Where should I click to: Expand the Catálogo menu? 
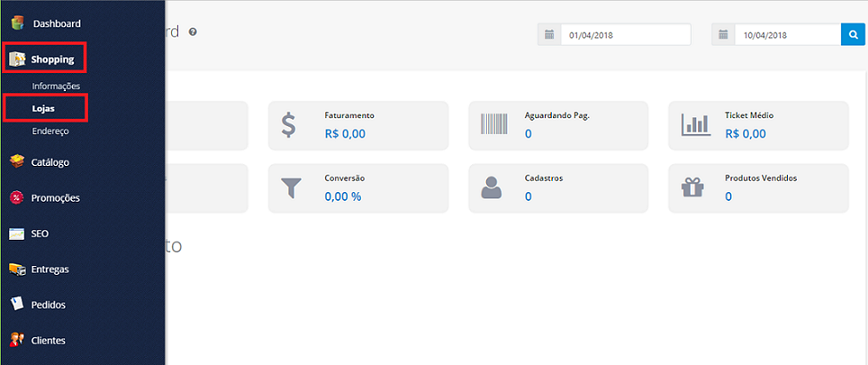click(50, 163)
